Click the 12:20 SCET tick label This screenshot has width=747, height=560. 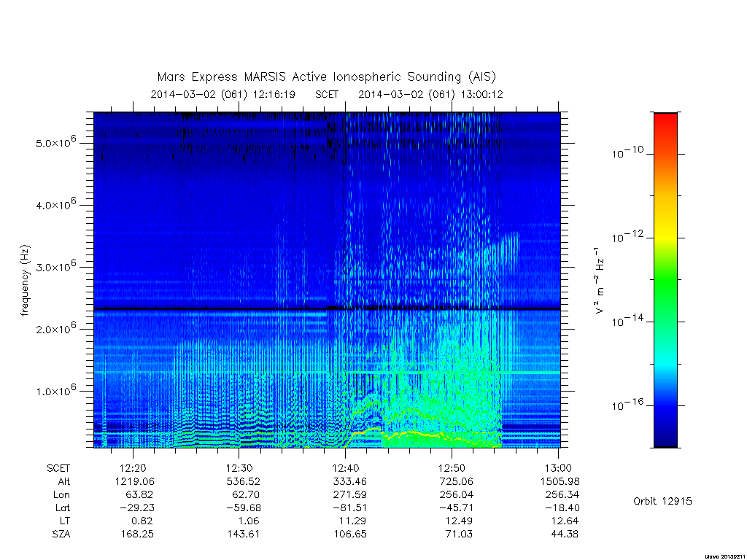pyautogui.click(x=133, y=468)
